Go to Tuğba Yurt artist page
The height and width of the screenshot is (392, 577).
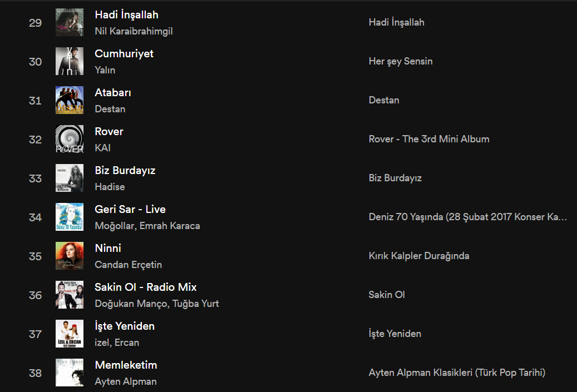195,304
